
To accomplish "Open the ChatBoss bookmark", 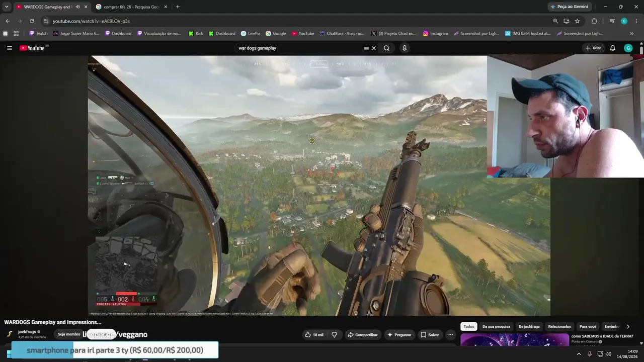I will 342,34.
